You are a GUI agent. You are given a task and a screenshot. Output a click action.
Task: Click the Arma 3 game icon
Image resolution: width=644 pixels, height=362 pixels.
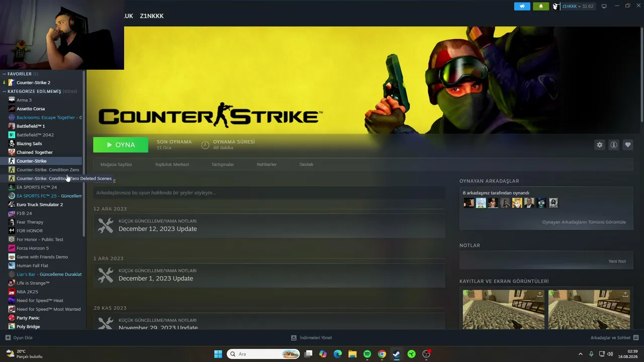pos(12,100)
